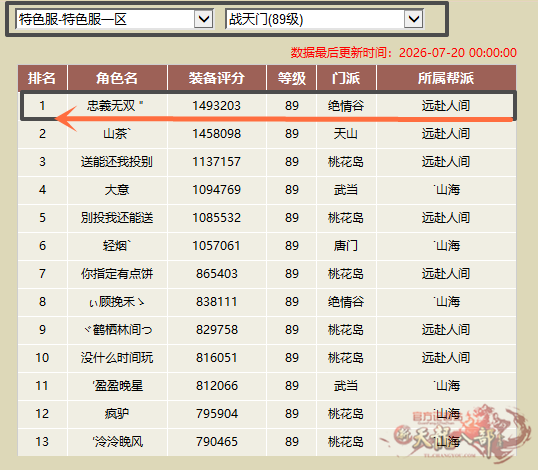
Task: Click equipment score 1458098
Action: pos(217,133)
